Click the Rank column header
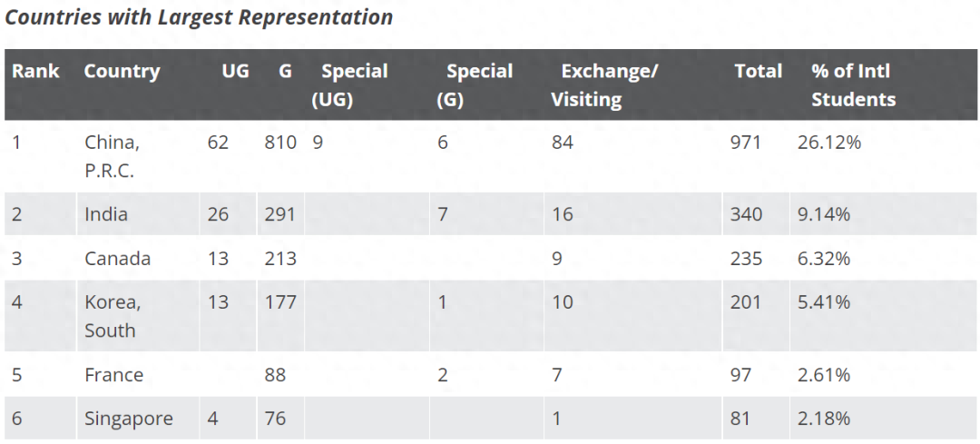The image size is (980, 444). tap(35, 71)
